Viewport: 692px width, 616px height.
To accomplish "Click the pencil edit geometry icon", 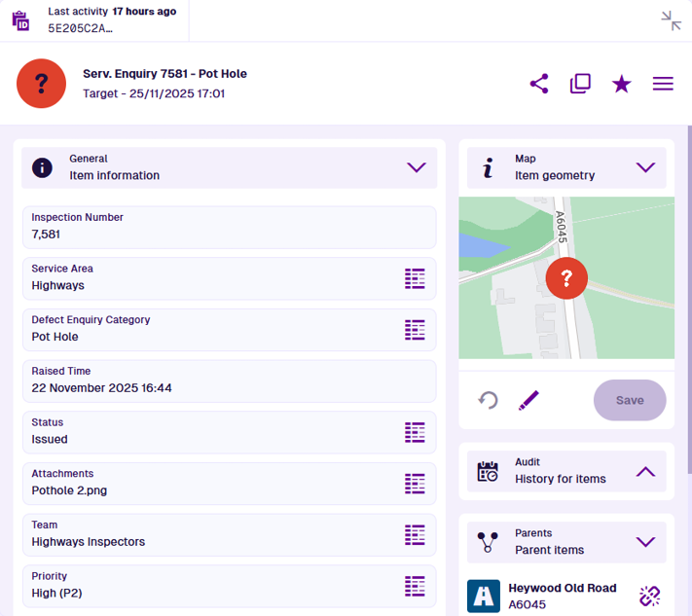I will click(528, 400).
